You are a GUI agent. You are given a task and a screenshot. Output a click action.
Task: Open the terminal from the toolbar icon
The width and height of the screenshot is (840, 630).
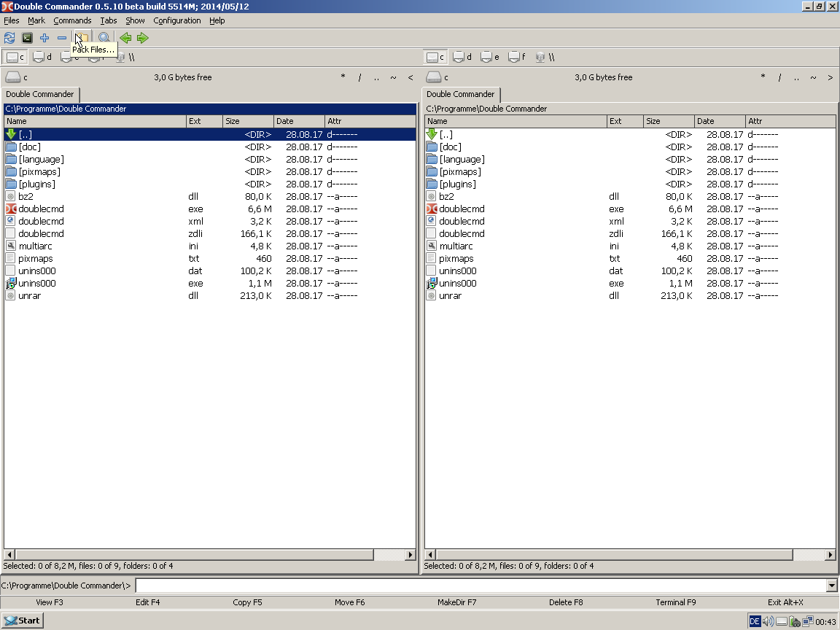coord(27,38)
